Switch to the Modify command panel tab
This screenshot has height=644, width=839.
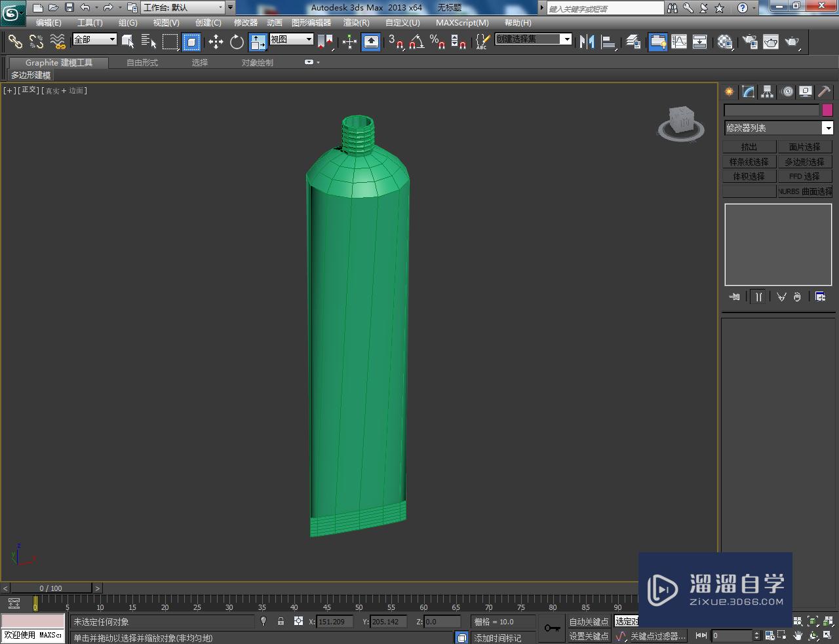point(748,92)
